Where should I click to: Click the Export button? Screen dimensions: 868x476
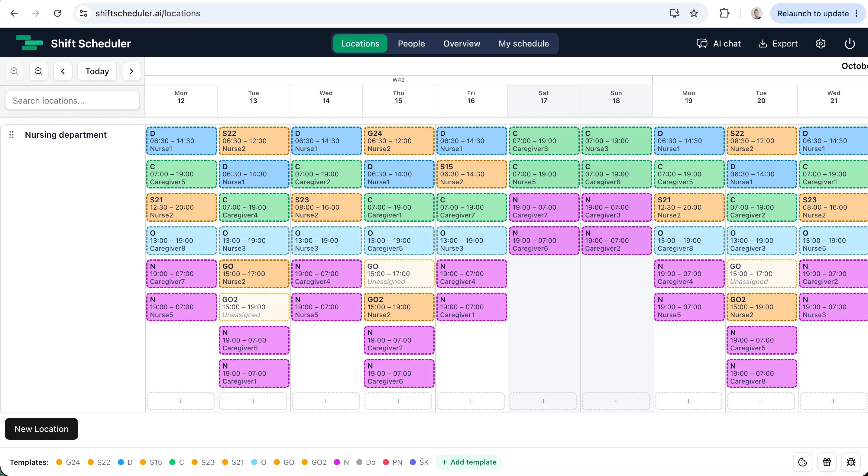[778, 43]
